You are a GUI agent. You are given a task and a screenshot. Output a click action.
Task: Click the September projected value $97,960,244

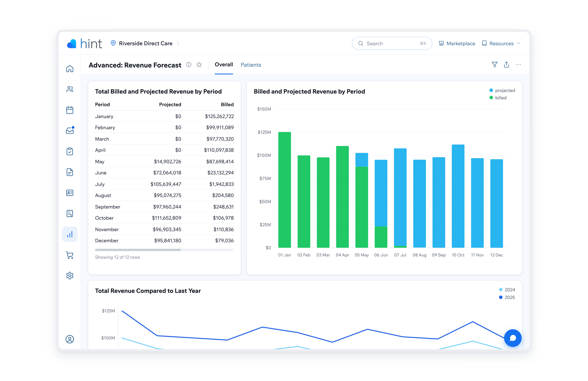pos(167,207)
